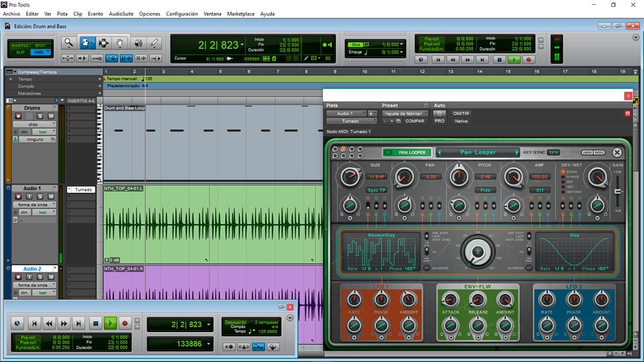Toggle the conductor track icon in Transport window
Image resolution: width=644 pixels, height=362 pixels.
(273, 347)
